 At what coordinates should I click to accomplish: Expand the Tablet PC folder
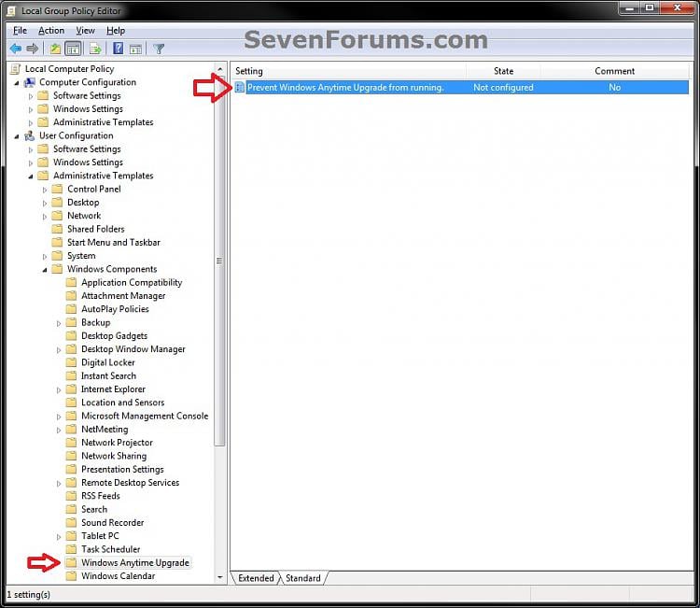click(x=59, y=536)
